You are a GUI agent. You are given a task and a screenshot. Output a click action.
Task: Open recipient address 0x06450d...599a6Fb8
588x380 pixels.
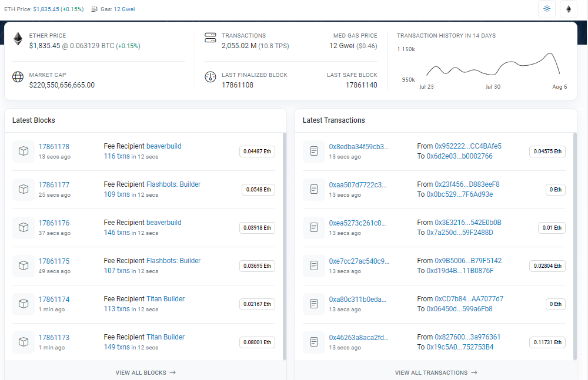coord(459,309)
